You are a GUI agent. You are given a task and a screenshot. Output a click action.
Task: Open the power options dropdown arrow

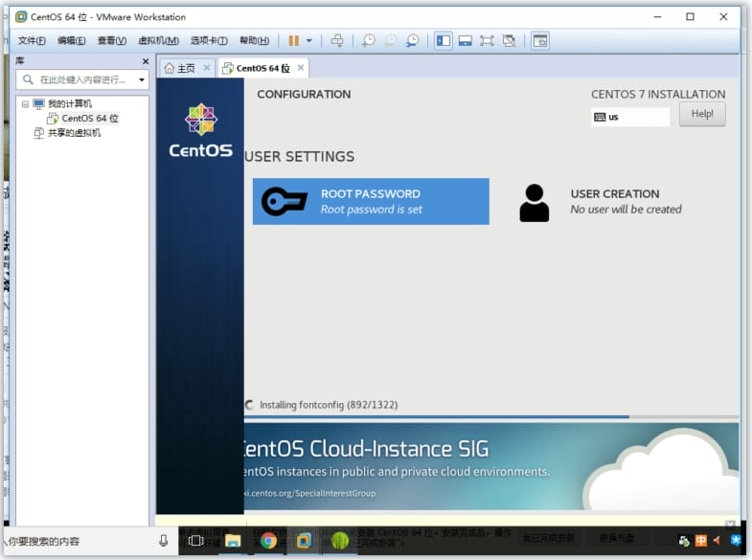[x=308, y=40]
